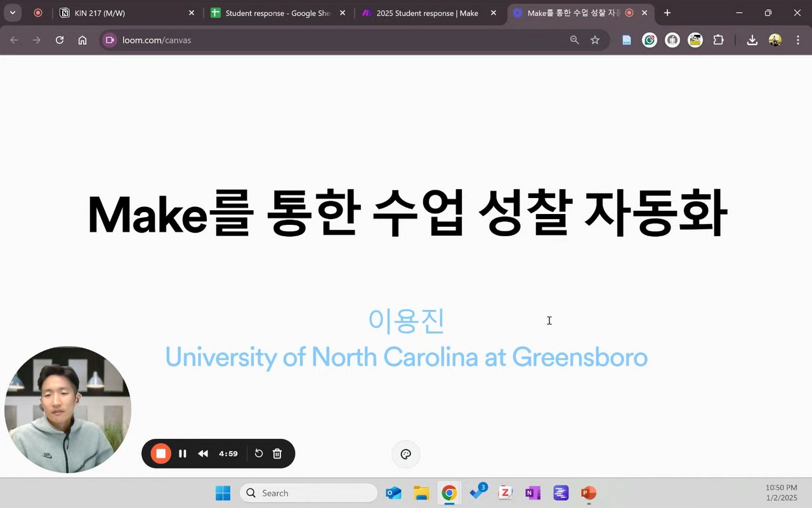Delete the recording with the trash icon

(x=277, y=453)
